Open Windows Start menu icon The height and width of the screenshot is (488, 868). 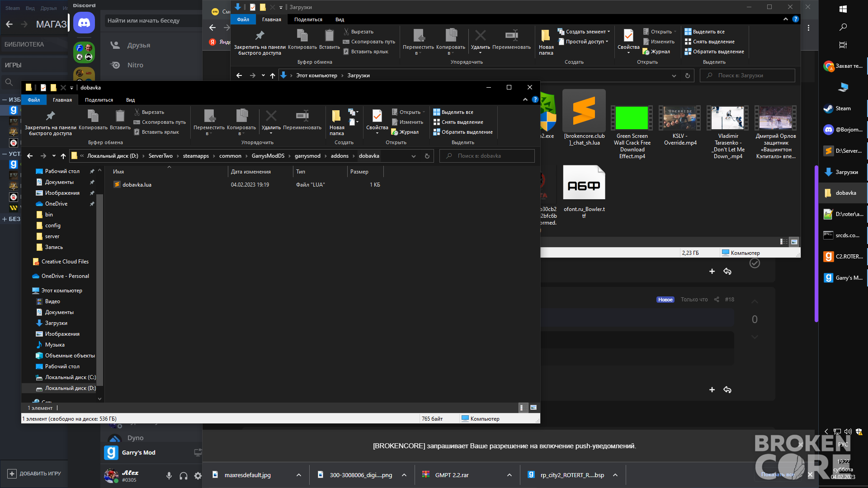coord(843,9)
